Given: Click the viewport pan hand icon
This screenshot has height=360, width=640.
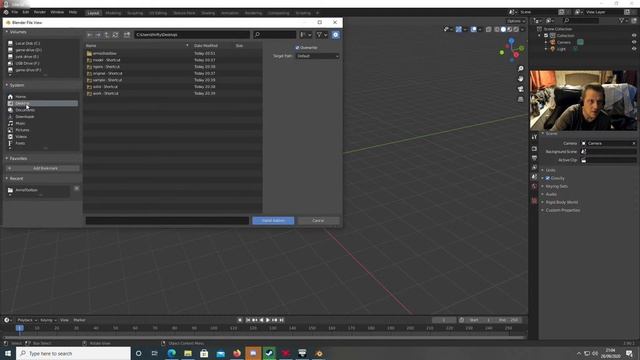Looking at the screenshot, I should pos(520,79).
